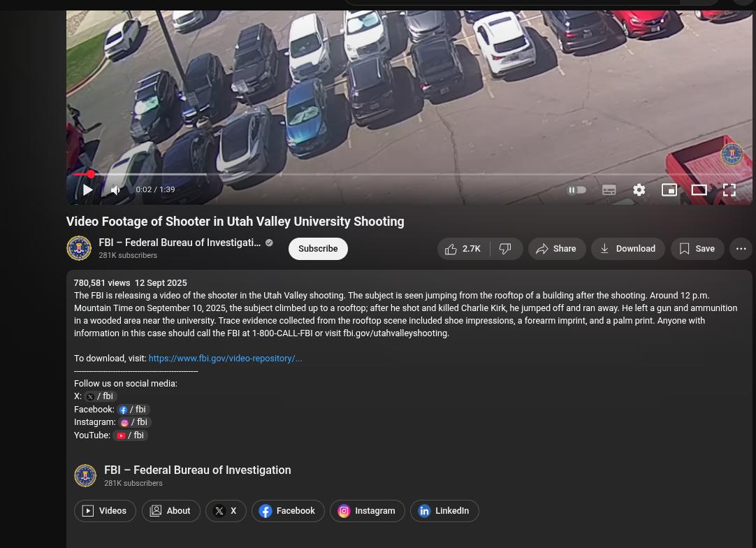Dislike the video with thumbs down
Viewport: 756px width, 548px height.
(506, 249)
